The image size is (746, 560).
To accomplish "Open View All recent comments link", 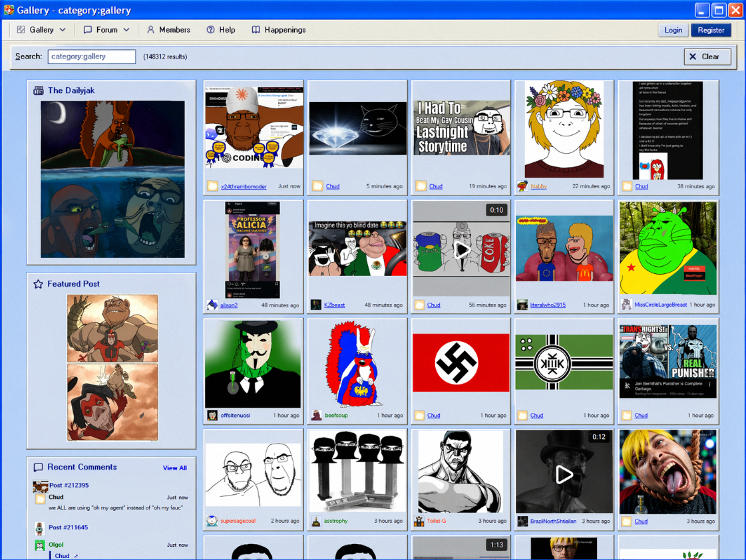I will tap(174, 468).
